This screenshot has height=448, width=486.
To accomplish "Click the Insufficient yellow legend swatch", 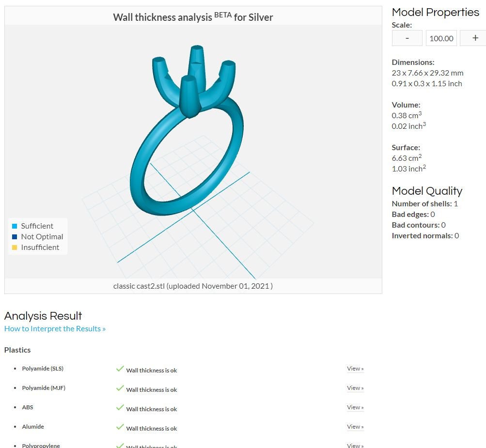I will [x=14, y=247].
